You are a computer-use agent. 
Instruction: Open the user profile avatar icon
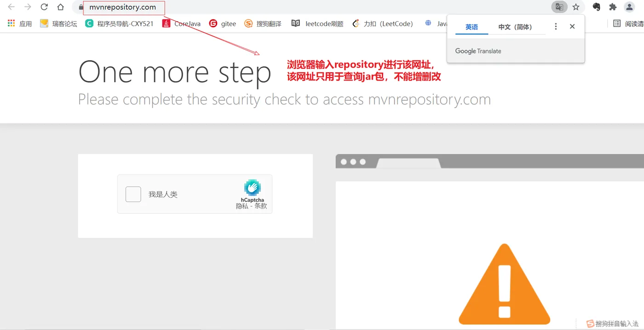click(x=629, y=7)
